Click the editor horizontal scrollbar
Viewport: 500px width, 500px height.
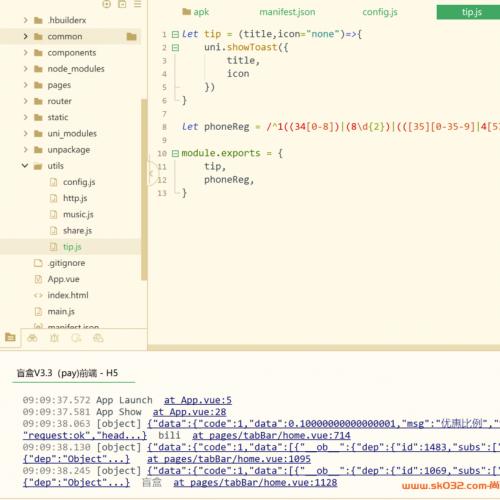324,348
